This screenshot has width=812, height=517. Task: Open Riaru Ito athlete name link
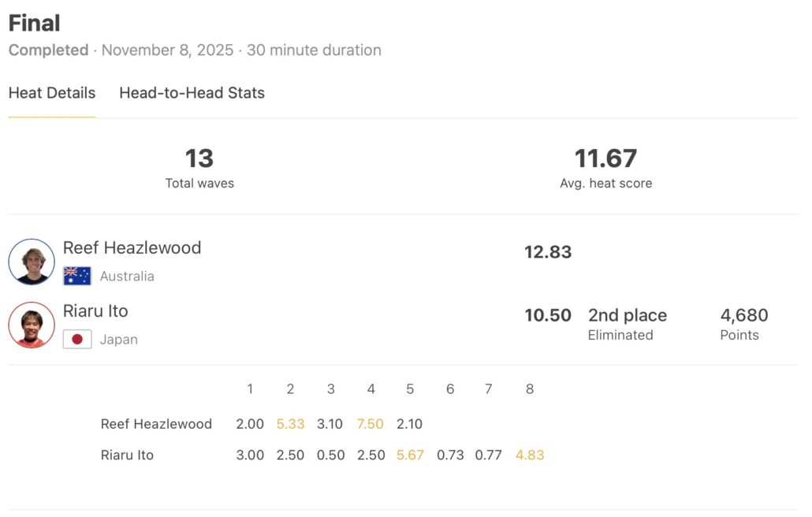(x=95, y=311)
